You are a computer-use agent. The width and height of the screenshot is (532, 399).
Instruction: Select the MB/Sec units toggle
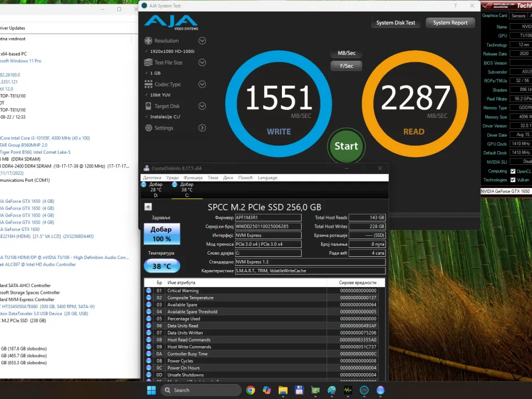coord(346,53)
